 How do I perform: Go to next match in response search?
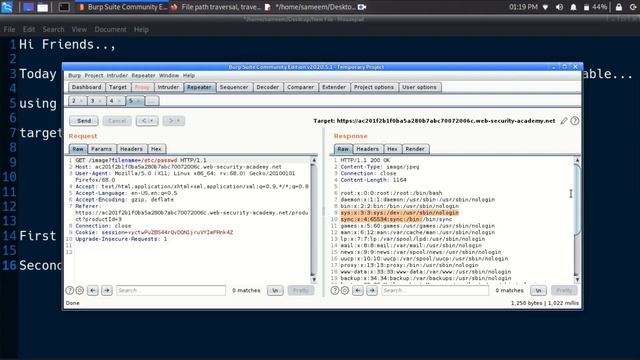coord(372,290)
